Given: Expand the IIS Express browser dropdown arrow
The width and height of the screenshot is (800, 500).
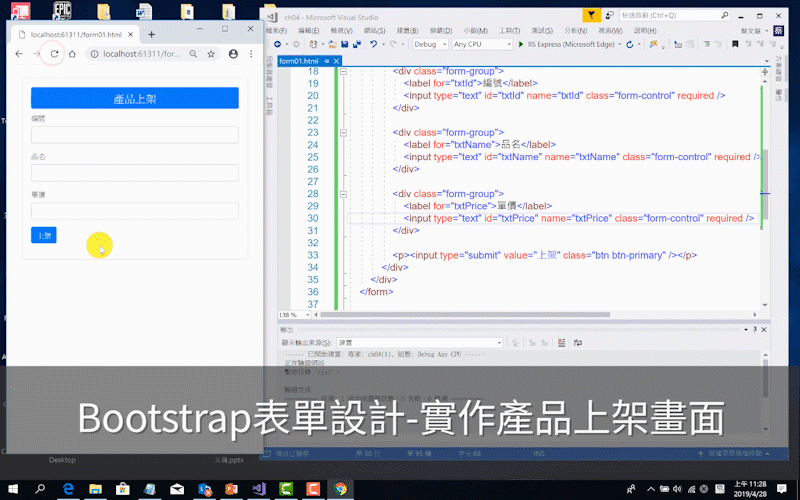Looking at the screenshot, I should pos(619,44).
